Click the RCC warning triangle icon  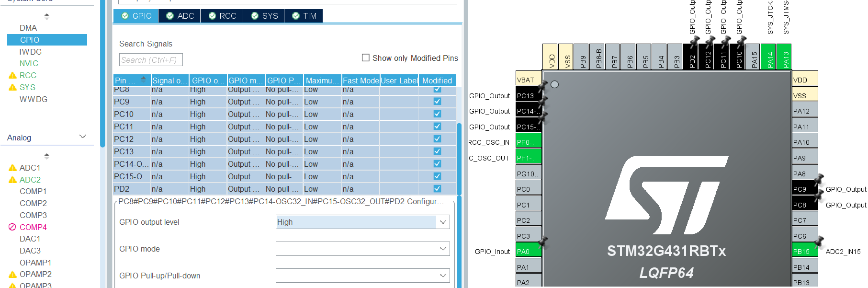click(12, 75)
